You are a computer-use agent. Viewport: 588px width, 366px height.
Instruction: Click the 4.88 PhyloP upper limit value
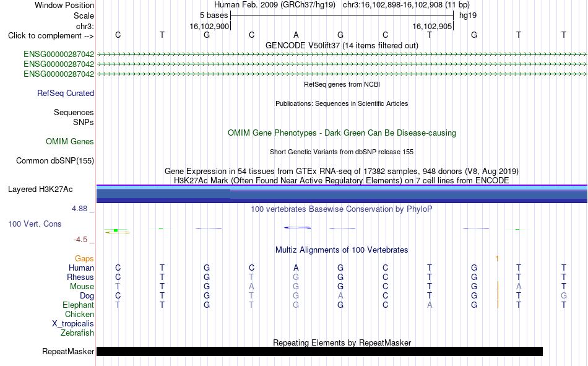point(79,208)
